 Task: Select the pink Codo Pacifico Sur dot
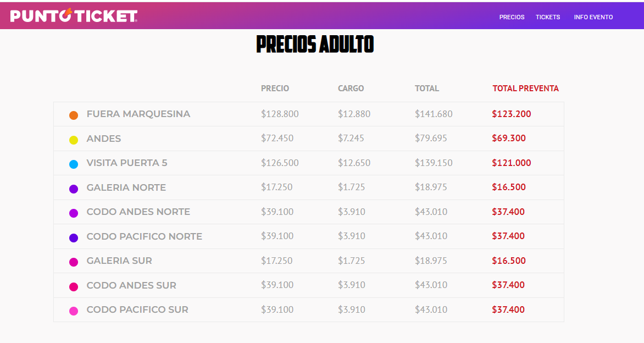74,311
